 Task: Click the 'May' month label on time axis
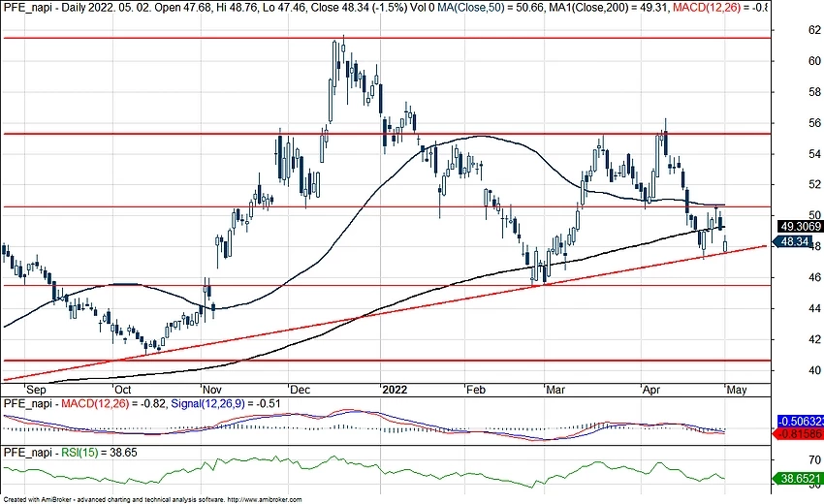[736, 390]
